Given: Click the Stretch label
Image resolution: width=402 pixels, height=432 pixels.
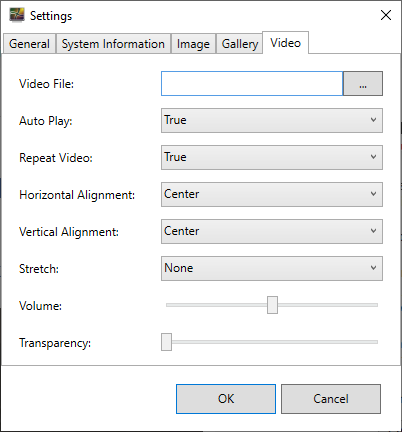Looking at the screenshot, I should (39, 269).
